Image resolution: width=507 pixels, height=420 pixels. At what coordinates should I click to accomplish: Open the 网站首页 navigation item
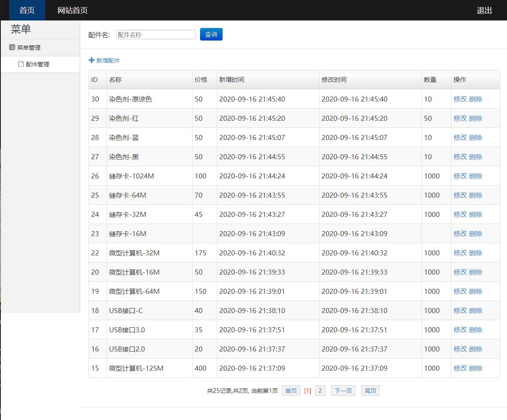[72, 10]
